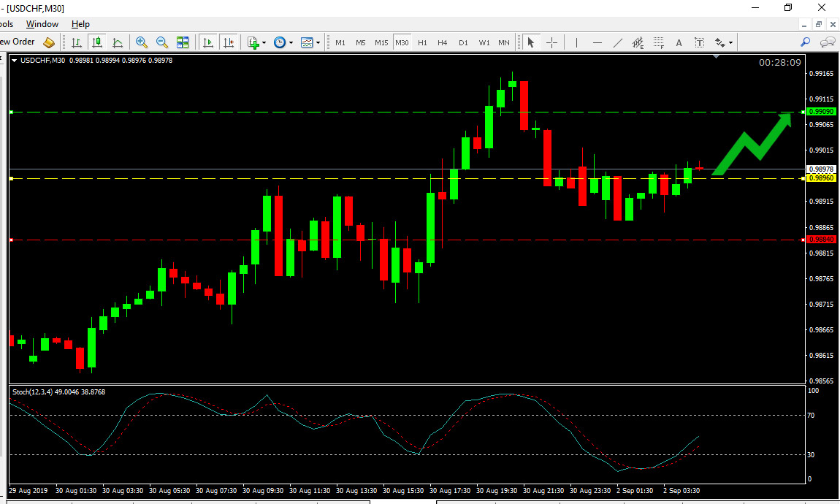Viewport: 840px width, 504px height.
Task: Select the M15 timeframe
Action: pos(381,42)
